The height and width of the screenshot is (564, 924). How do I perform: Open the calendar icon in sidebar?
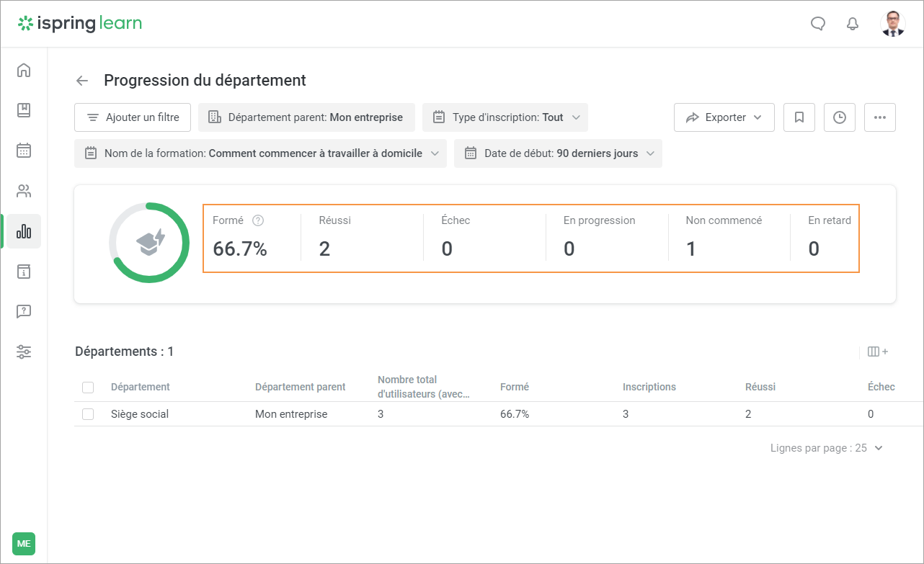(x=24, y=151)
